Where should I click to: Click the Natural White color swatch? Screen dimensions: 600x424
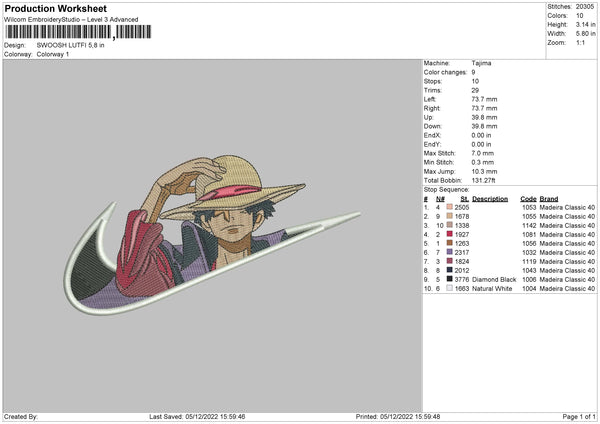450,288
